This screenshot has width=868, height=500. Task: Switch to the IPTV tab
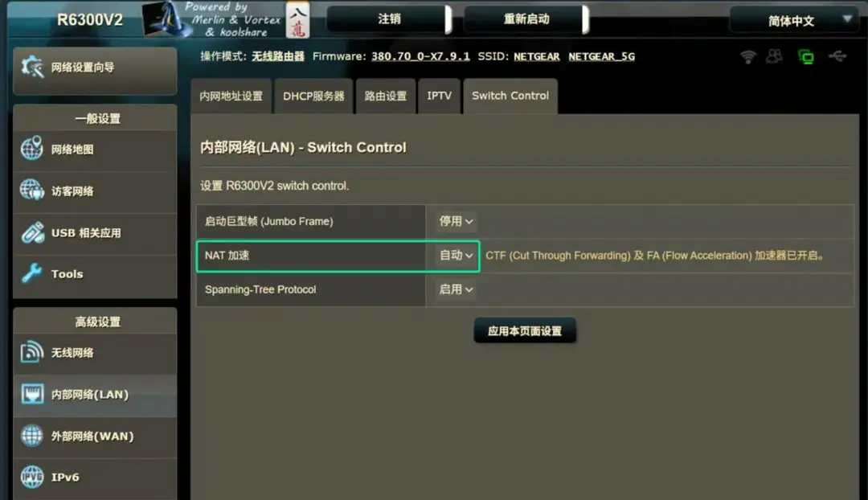coord(440,96)
